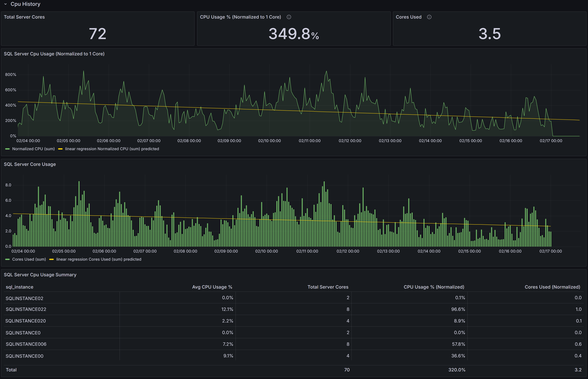The width and height of the screenshot is (588, 379).
Task: Click yellow regression legend icon under Core Usage chart
Action: [x=52, y=259]
